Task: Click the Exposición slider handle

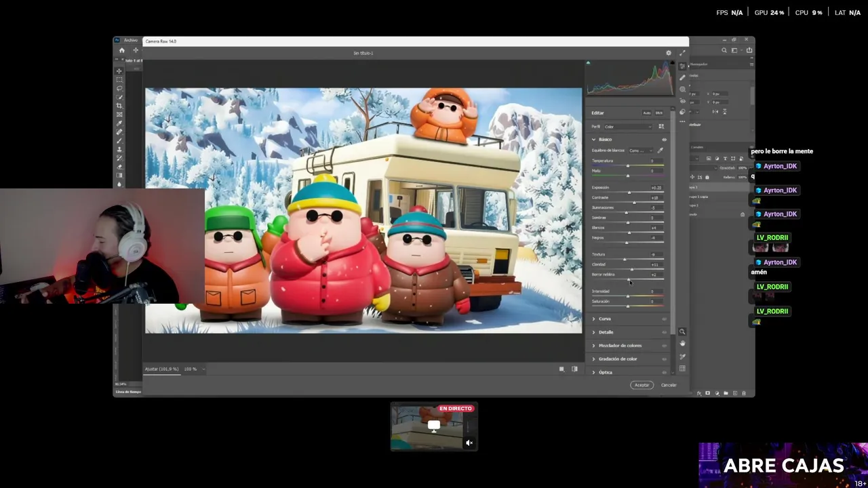Action: click(630, 192)
